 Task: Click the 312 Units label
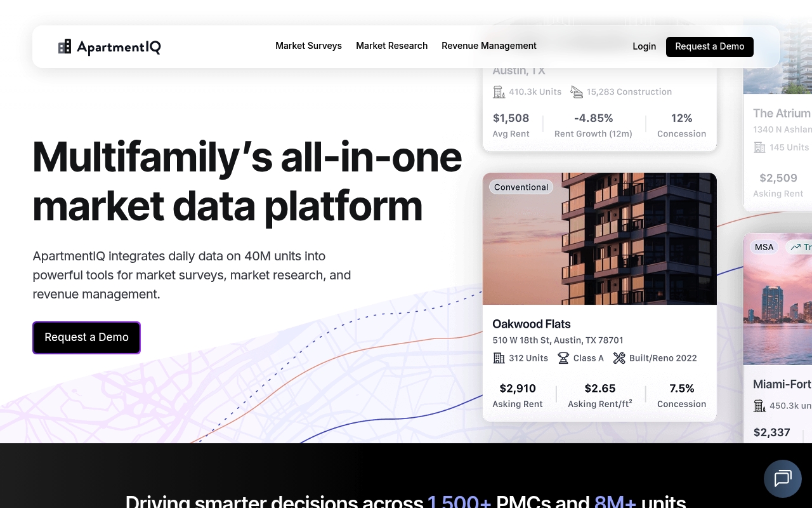[528, 358]
